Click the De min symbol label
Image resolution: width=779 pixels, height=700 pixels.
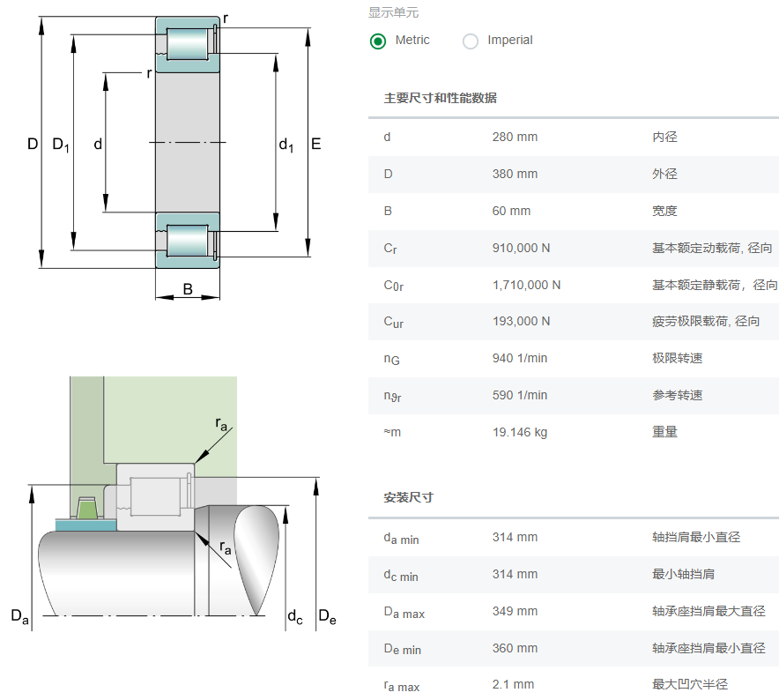click(402, 649)
